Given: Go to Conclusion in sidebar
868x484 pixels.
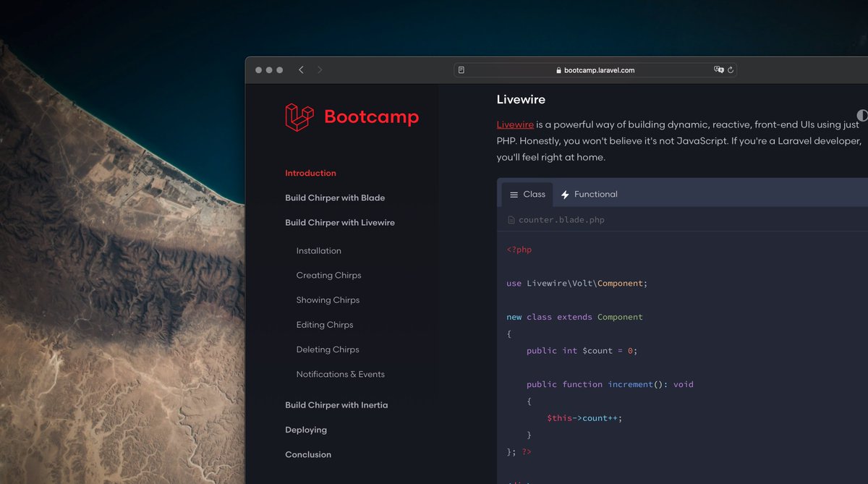Looking at the screenshot, I should click(308, 454).
